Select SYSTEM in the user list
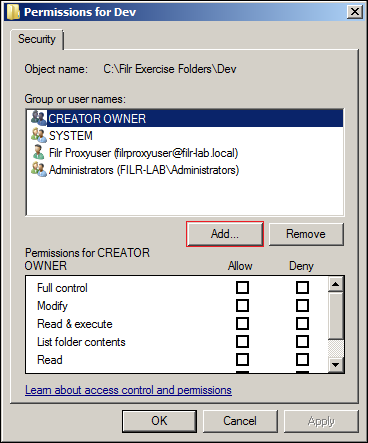 pyautogui.click(x=184, y=136)
